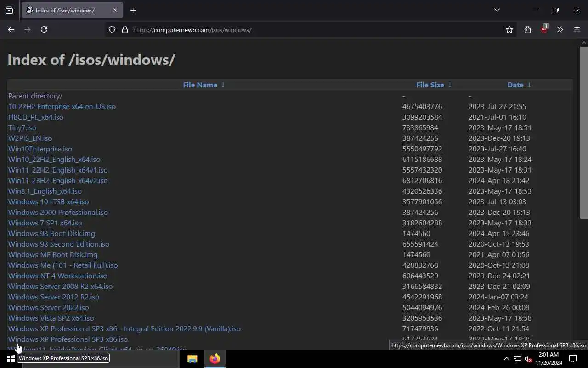Show hidden system tray icons

[x=506, y=359]
